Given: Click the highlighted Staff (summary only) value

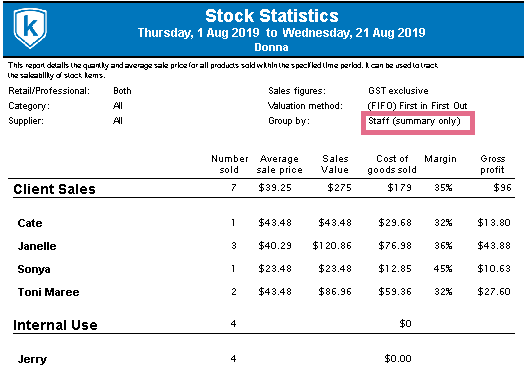Looking at the screenshot, I should [x=414, y=121].
